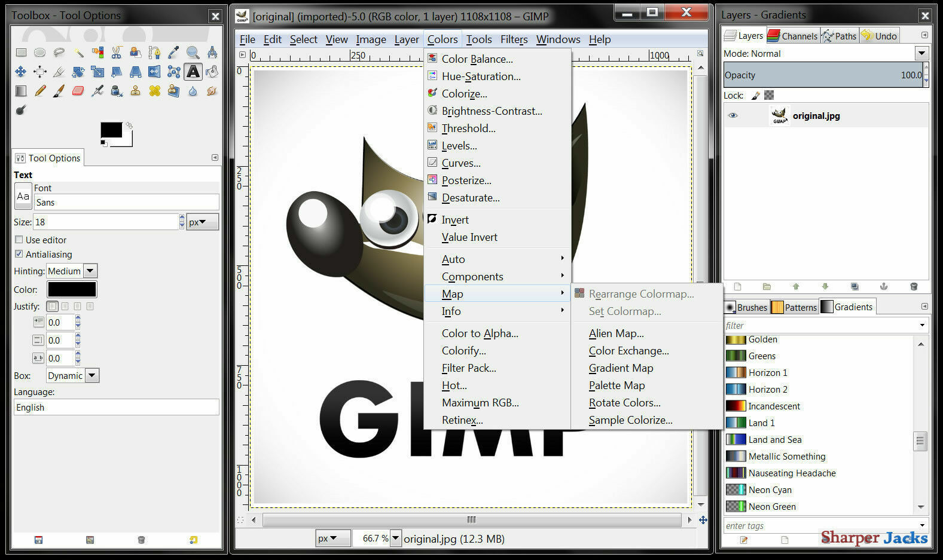This screenshot has width=943, height=560.
Task: Select the Ellipse Select tool
Action: click(40, 53)
